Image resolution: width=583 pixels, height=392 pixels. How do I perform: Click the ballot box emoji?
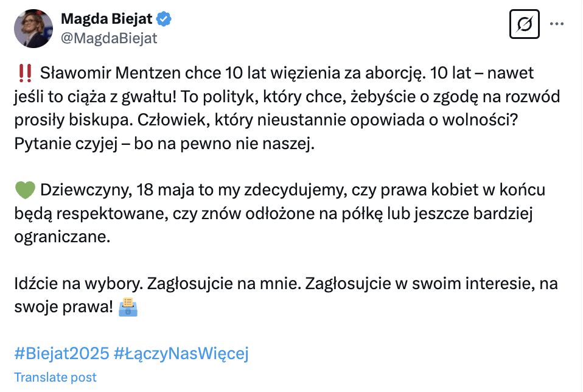coord(129,307)
